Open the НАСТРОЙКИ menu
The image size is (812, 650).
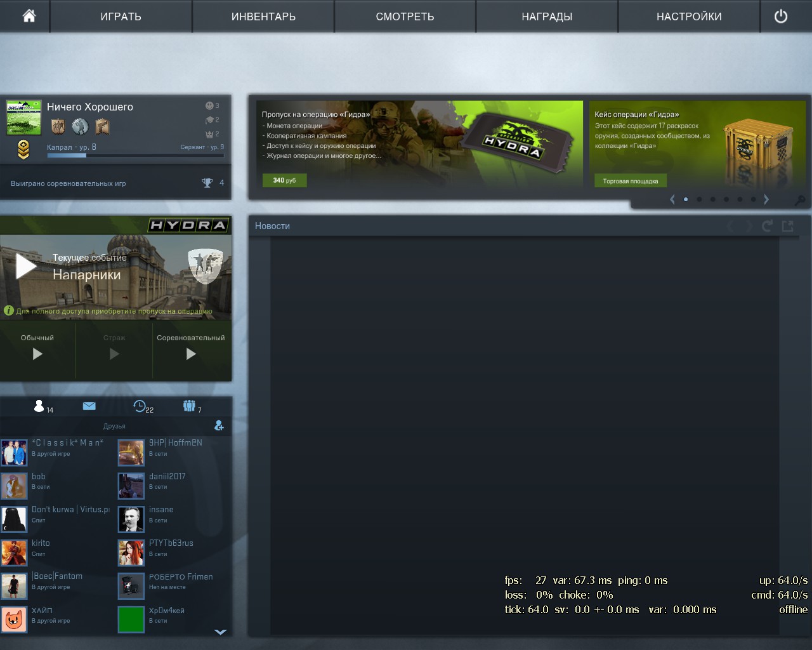point(689,17)
